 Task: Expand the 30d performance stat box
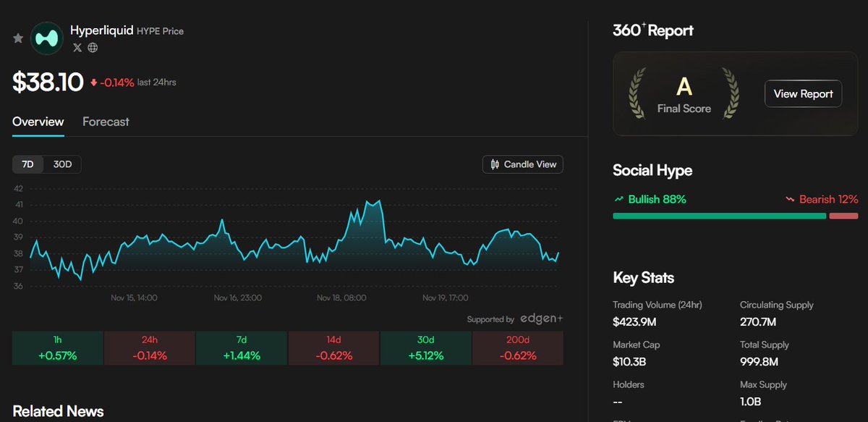click(425, 348)
